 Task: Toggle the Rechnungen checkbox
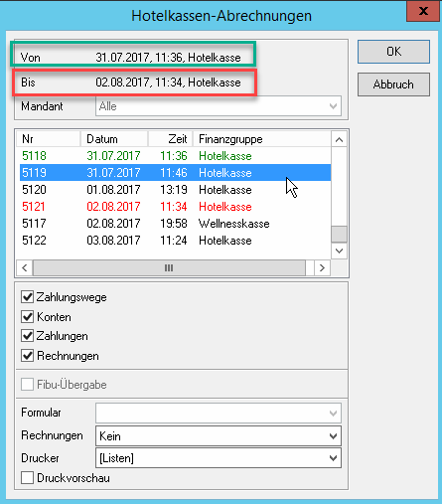pos(27,356)
